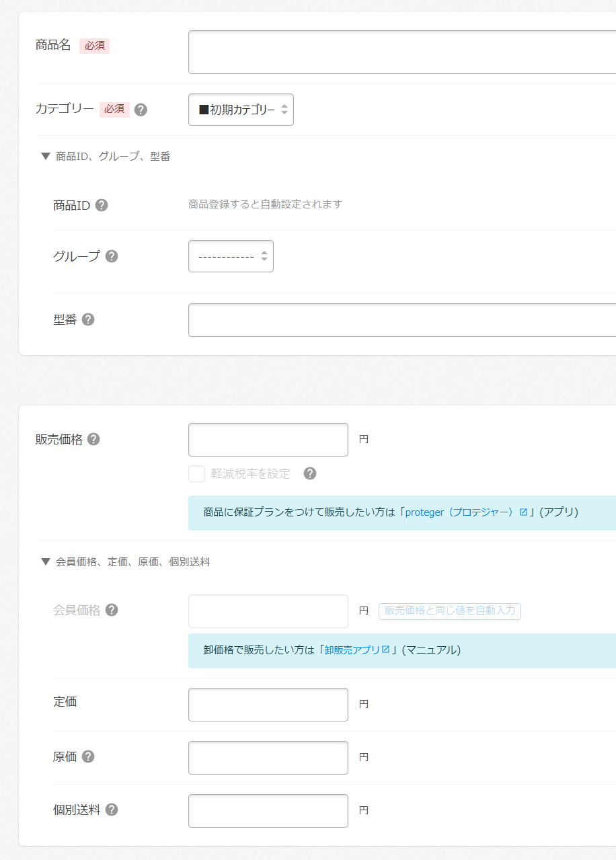Click the 商品ID question mark help icon

click(101, 205)
